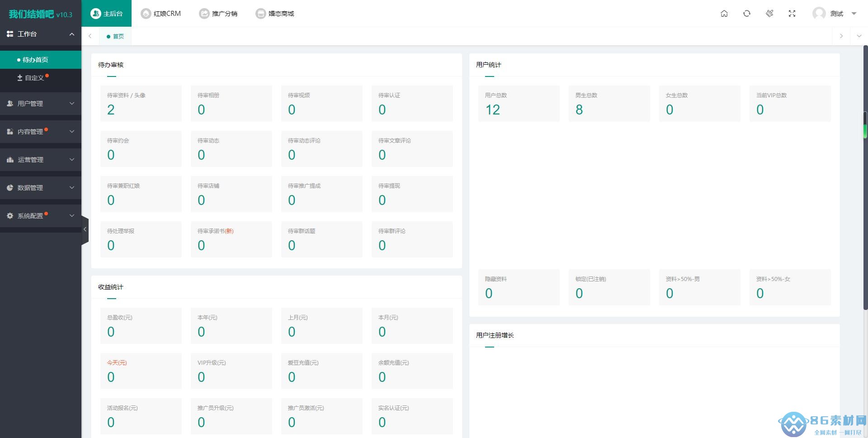Viewport: 868px width, 438px height.
Task: Switch to 红娘CRM top tab
Action: tap(160, 14)
